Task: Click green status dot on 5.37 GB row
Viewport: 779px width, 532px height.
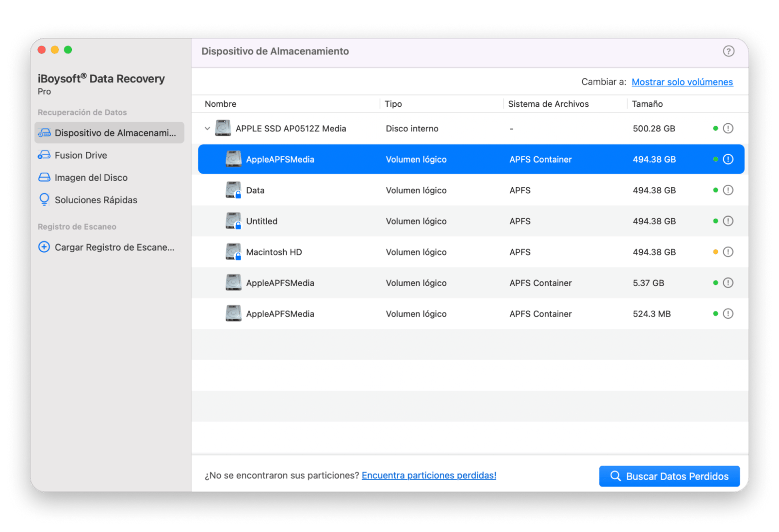Action: 715,283
